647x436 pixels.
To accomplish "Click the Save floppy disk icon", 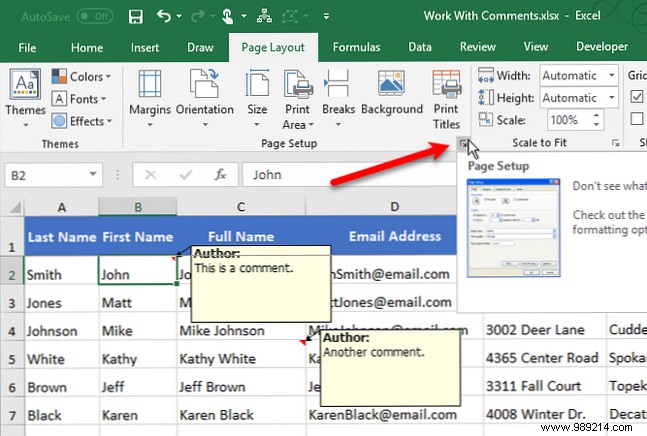I will tap(135, 16).
